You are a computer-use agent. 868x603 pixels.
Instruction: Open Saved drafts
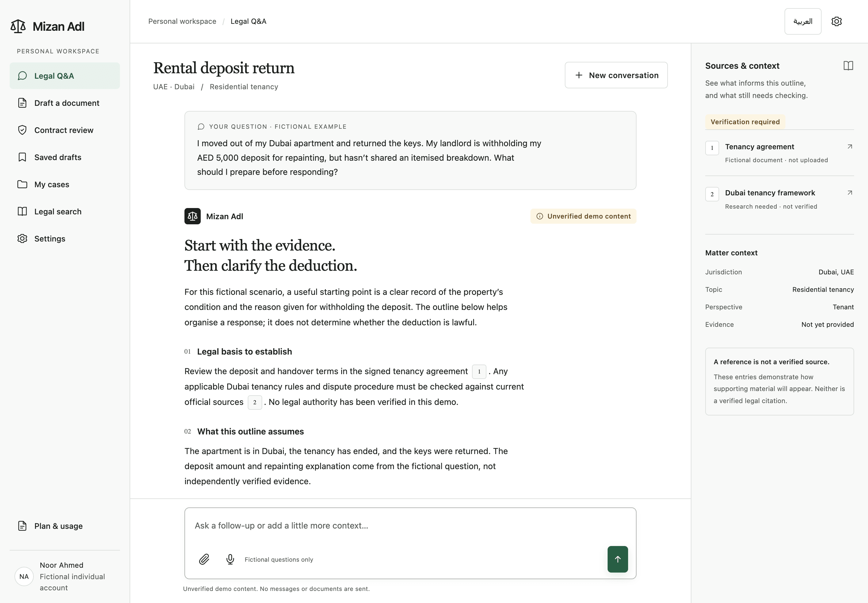(64, 157)
